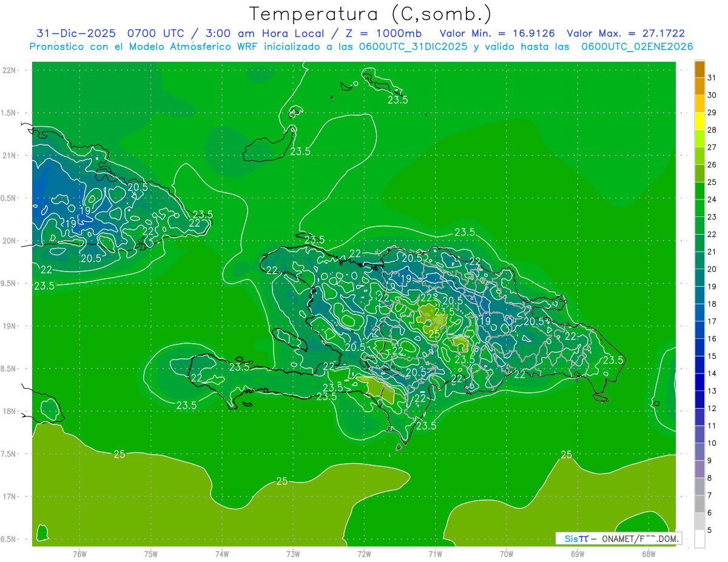Click legend value "20" on the color scale
The width and height of the screenshot is (728, 562).
click(712, 269)
